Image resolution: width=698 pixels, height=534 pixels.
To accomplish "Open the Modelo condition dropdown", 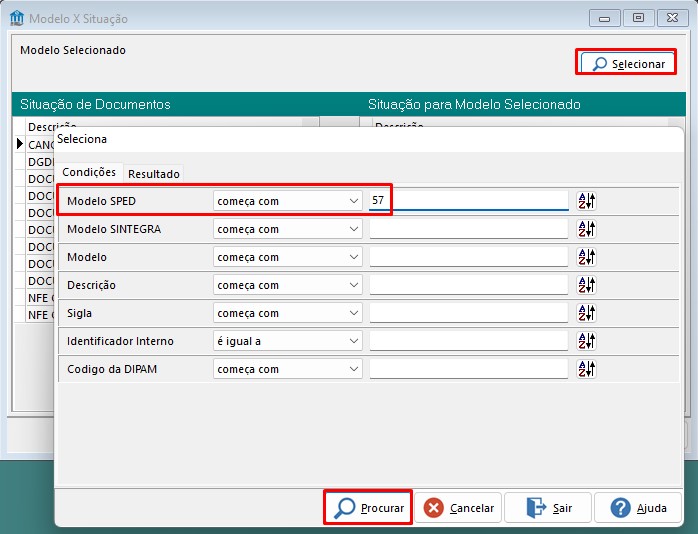I will click(x=288, y=257).
